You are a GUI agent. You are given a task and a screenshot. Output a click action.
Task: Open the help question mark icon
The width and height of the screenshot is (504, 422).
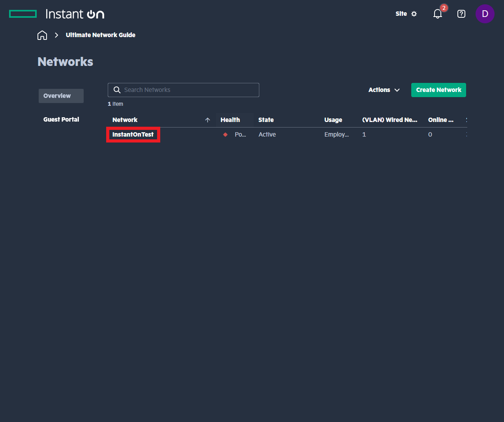point(461,14)
